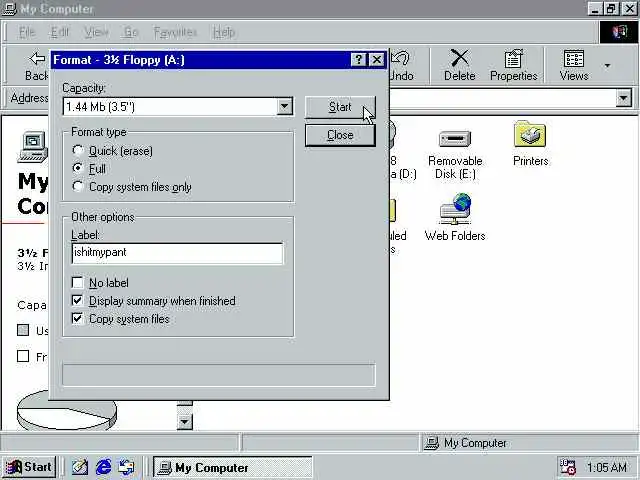This screenshot has width=640, height=480.
Task: Open the Go menu
Action: (x=131, y=32)
